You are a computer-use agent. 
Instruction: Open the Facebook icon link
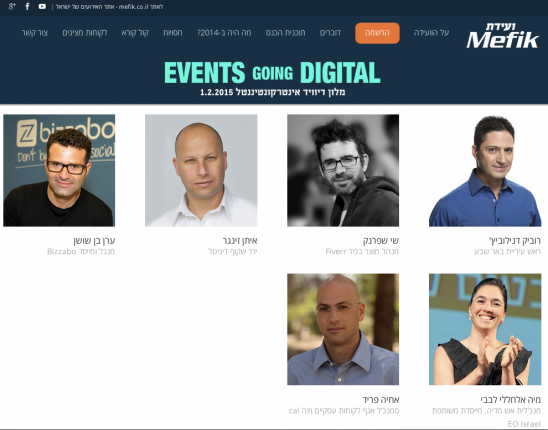[x=27, y=6]
